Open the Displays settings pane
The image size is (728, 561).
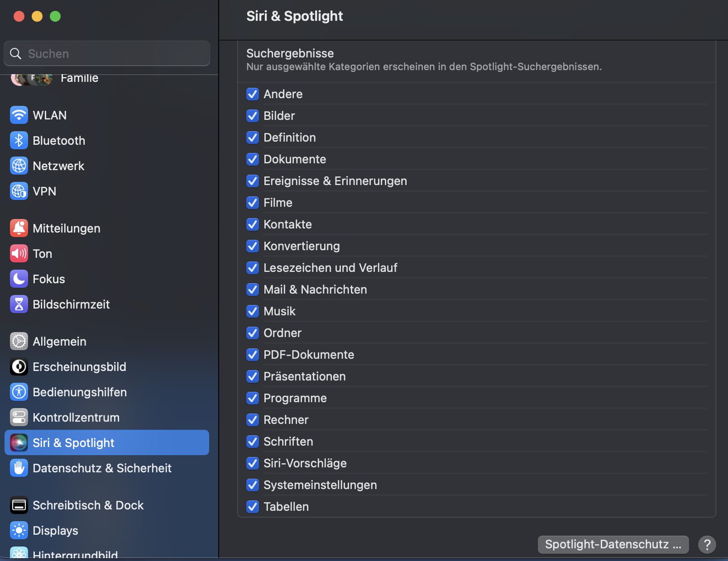click(x=55, y=531)
